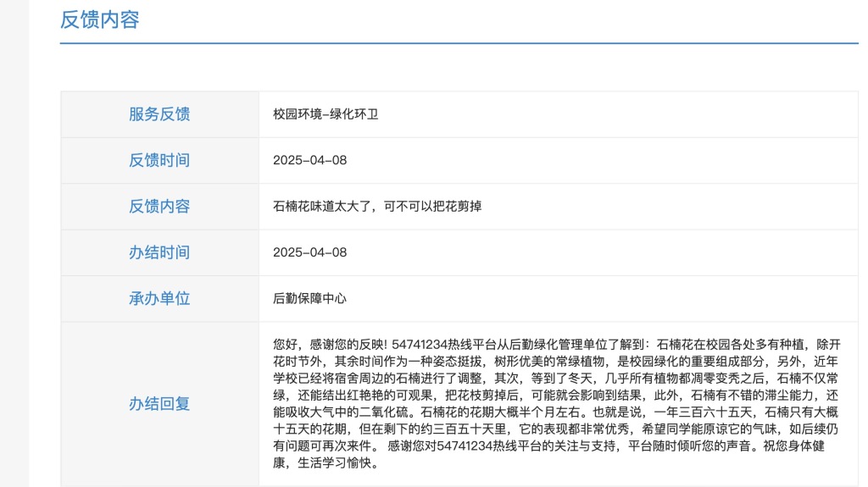
Task: Click the blue divider under the heading
Action: point(459,42)
